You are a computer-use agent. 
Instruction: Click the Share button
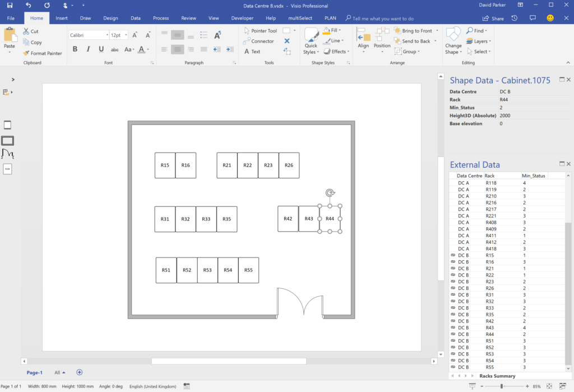[493, 17]
